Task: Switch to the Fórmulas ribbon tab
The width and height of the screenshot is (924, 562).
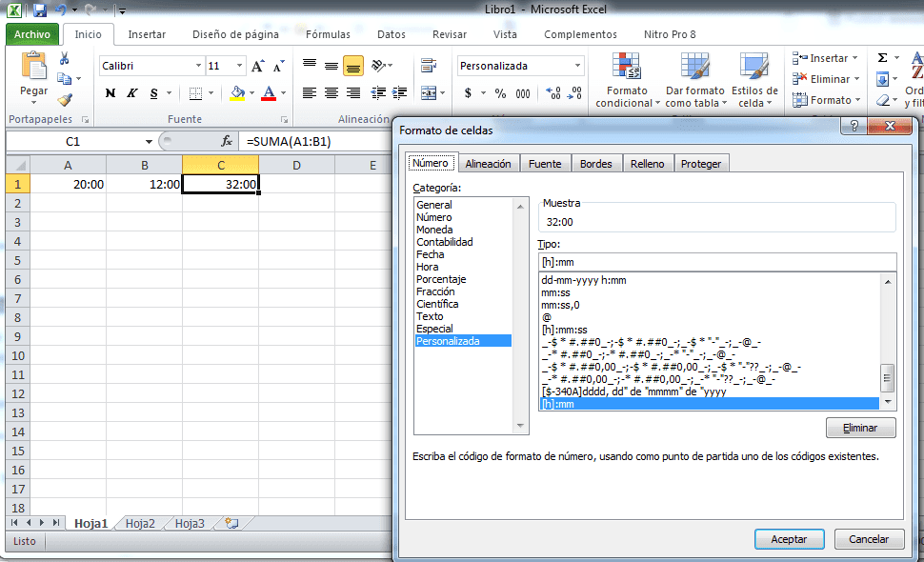Action: (328, 34)
